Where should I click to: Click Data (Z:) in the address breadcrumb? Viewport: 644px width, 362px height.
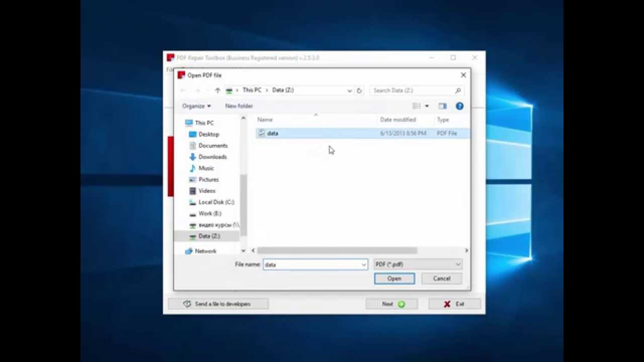283,90
